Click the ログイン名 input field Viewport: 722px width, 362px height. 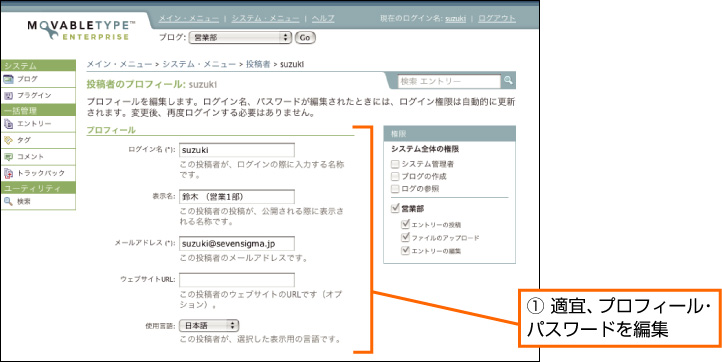coord(237,150)
